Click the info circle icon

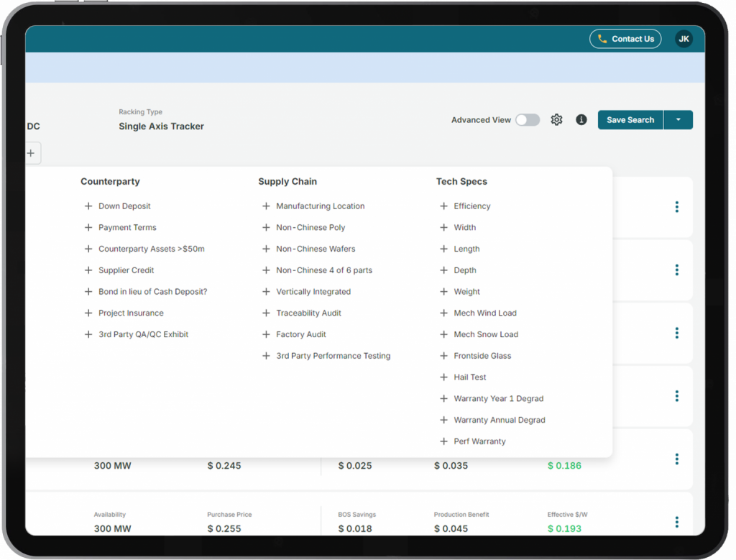click(581, 120)
